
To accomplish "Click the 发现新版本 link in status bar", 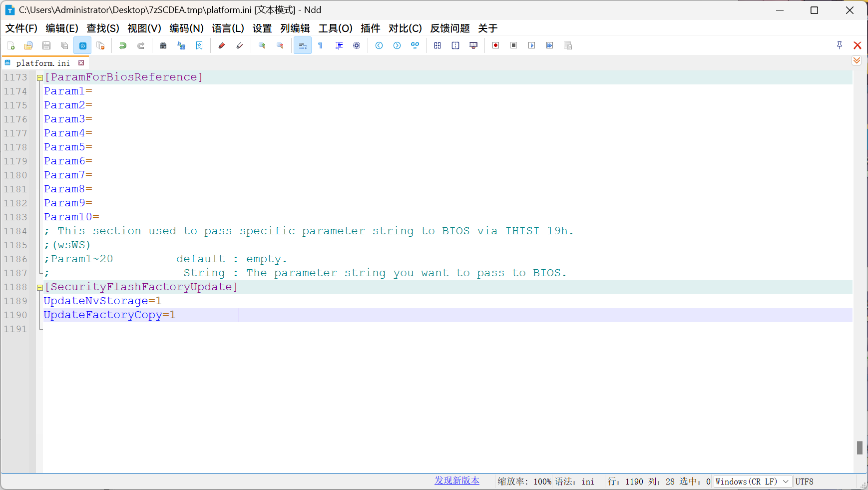I will (457, 481).
